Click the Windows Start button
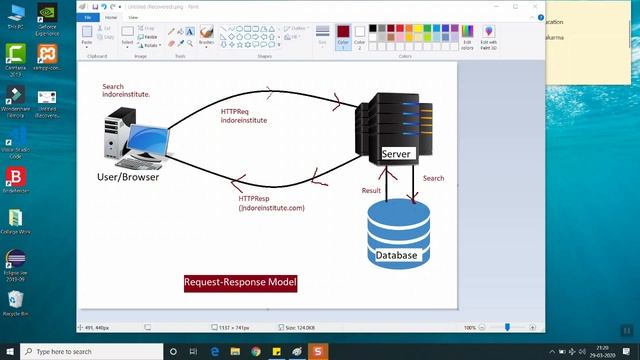 pyautogui.click(x=10, y=351)
